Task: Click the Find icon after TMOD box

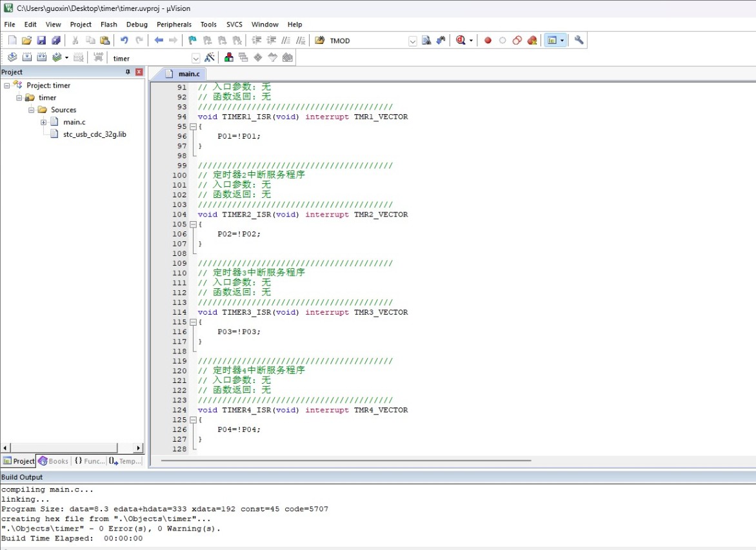Action: (x=426, y=41)
